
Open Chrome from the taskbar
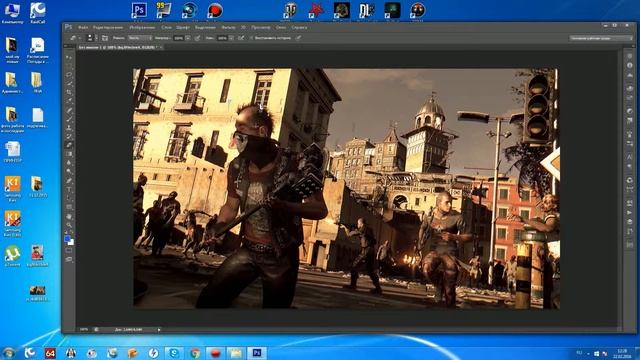[195, 353]
